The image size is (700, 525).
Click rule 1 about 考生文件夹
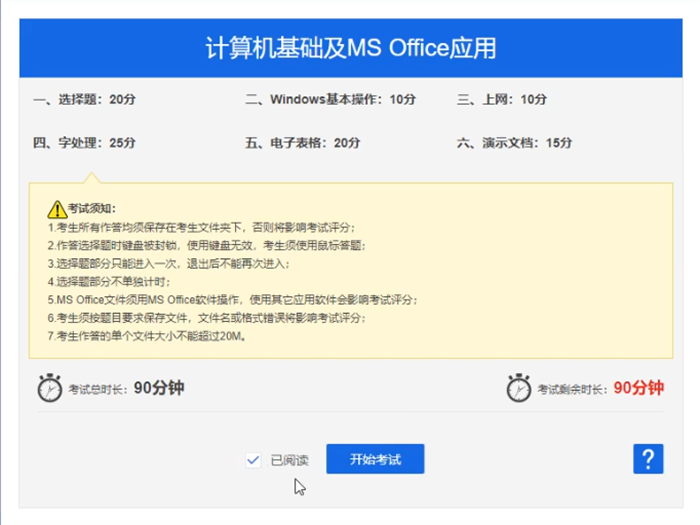pyautogui.click(x=201, y=228)
